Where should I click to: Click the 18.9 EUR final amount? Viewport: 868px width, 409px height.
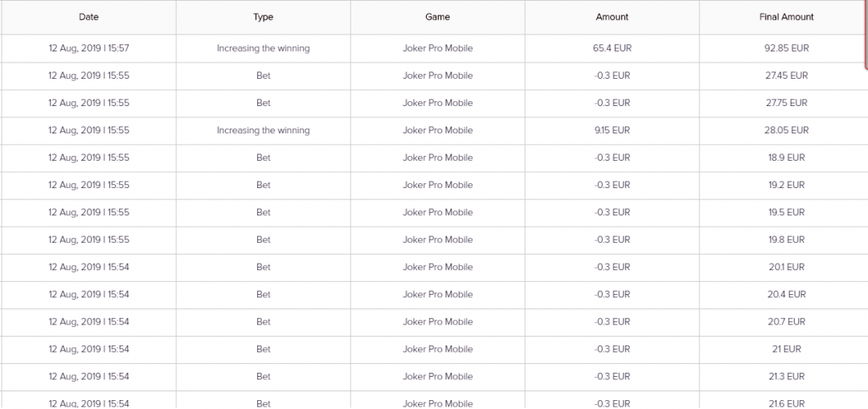click(x=786, y=157)
